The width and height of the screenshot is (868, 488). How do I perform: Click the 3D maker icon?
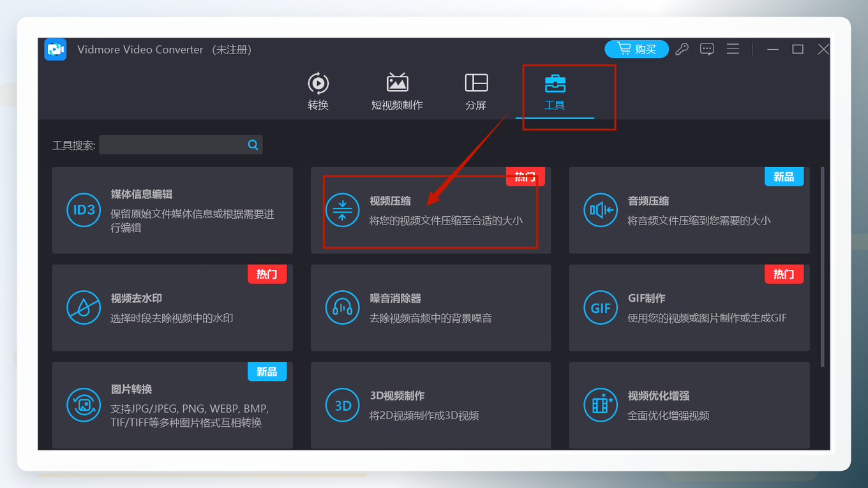tap(343, 405)
